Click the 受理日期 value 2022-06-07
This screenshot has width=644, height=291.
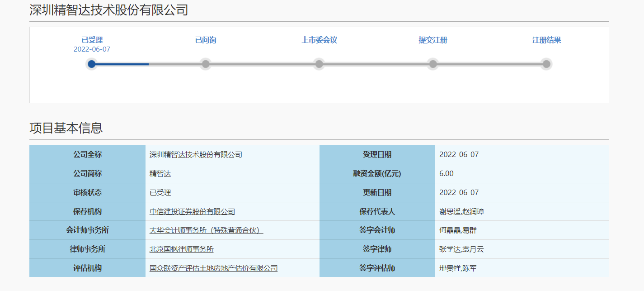tap(459, 154)
